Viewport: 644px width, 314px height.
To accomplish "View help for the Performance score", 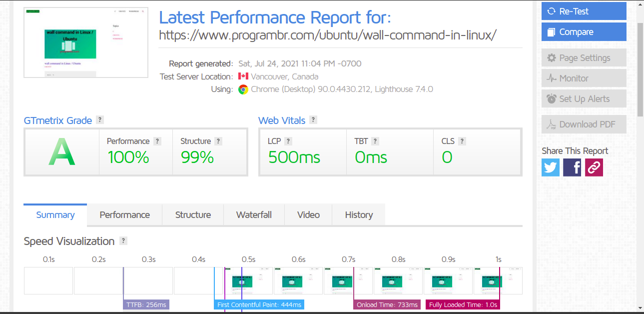I will pyautogui.click(x=158, y=141).
